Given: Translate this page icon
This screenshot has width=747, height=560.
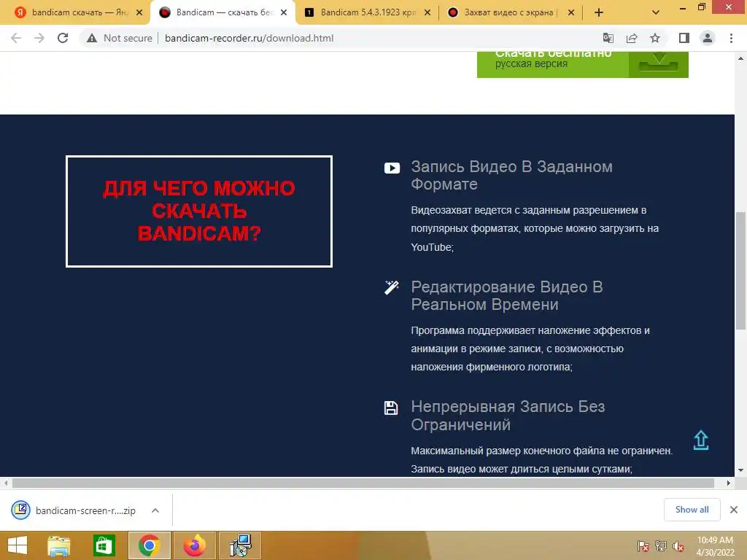Looking at the screenshot, I should [608, 38].
